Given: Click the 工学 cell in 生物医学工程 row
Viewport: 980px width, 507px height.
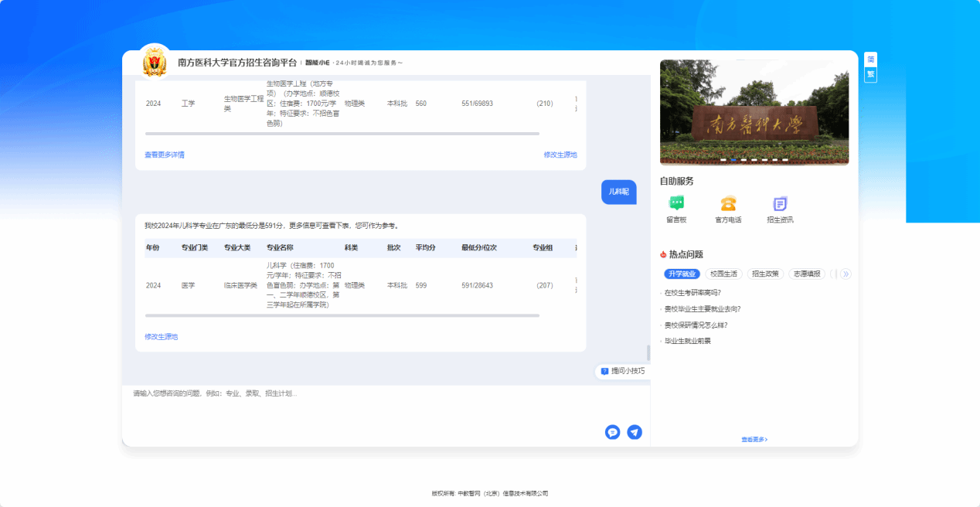Looking at the screenshot, I should click(189, 104).
